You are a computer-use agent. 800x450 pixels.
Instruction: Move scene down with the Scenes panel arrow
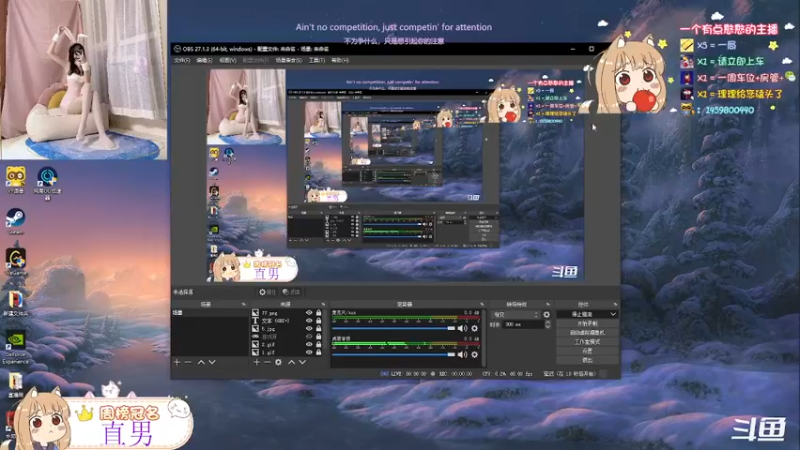[212, 362]
